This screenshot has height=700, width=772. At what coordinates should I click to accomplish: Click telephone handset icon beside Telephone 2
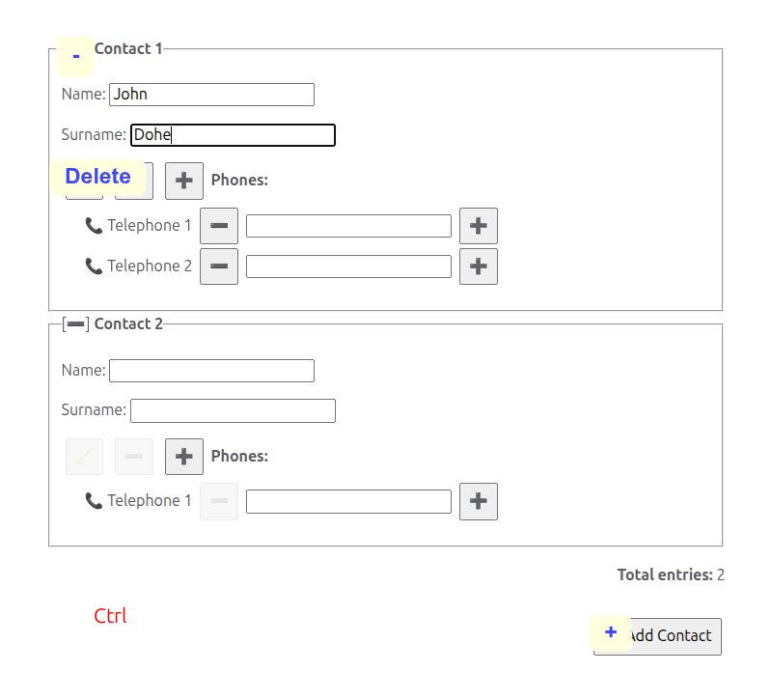pos(94,266)
